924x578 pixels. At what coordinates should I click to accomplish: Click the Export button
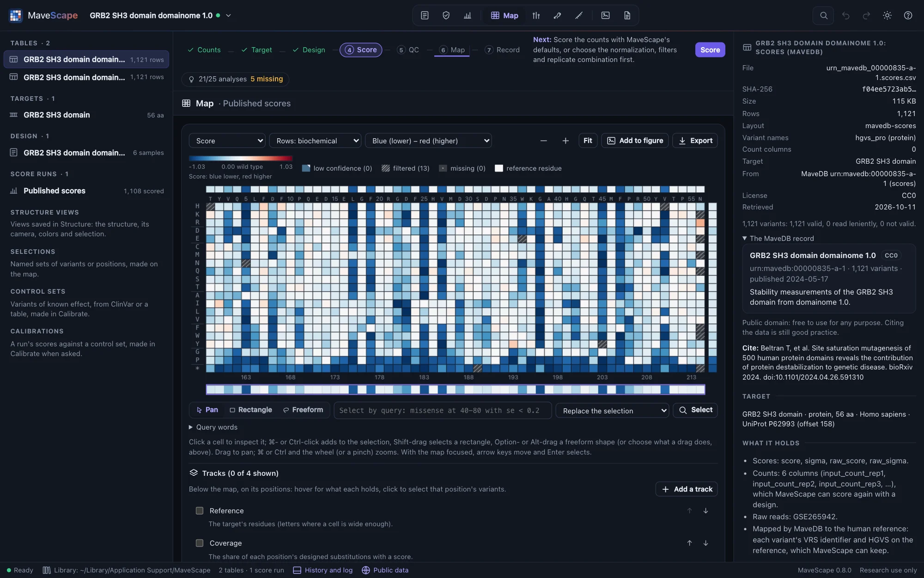[x=695, y=141]
